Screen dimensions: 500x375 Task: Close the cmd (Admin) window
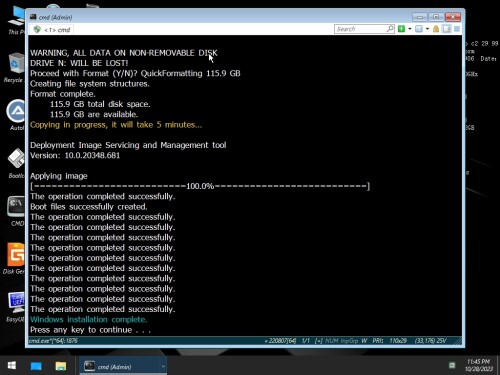tap(453, 17)
